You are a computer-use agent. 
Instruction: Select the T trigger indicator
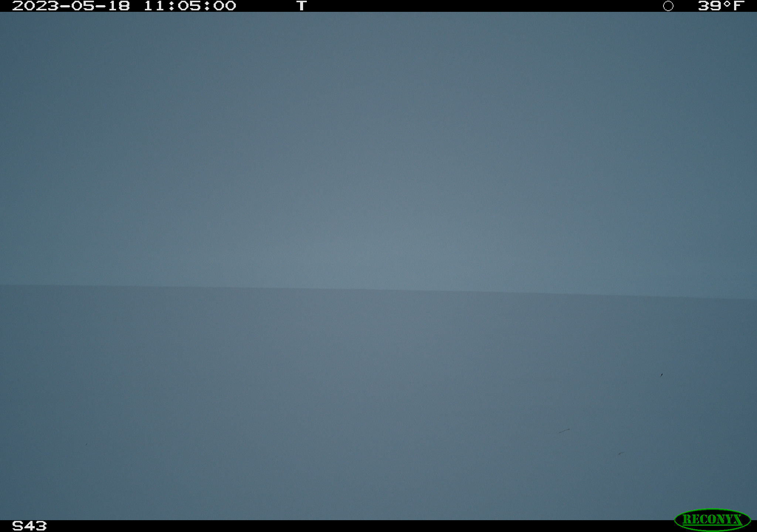pyautogui.click(x=302, y=6)
